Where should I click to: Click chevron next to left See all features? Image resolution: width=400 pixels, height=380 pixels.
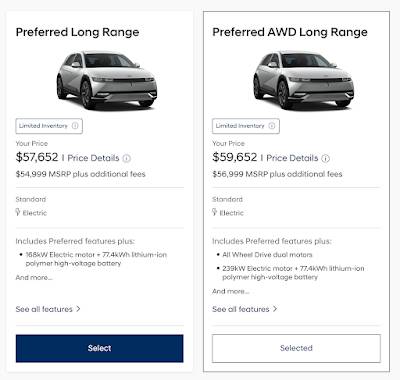[x=78, y=309]
